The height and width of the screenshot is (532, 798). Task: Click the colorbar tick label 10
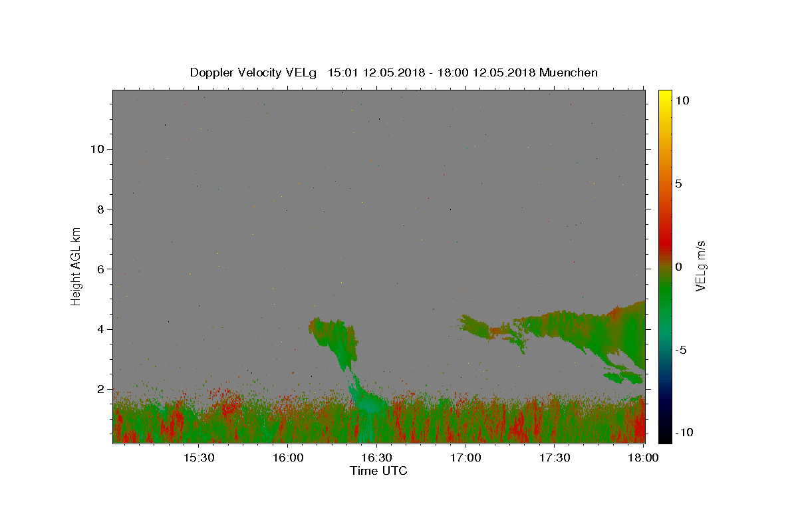click(682, 100)
